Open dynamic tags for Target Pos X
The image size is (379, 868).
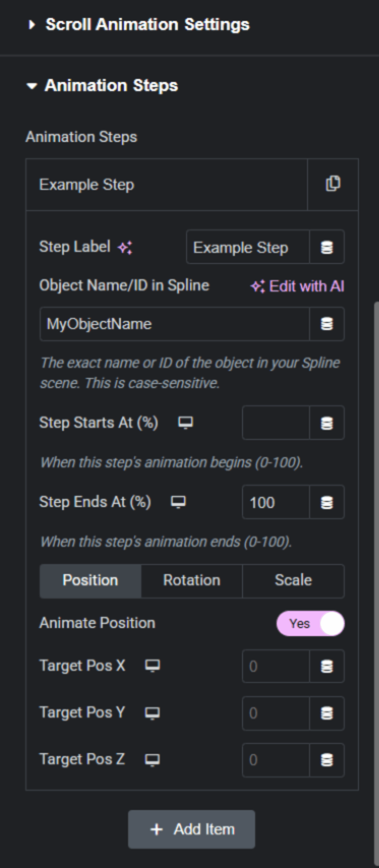(x=327, y=666)
